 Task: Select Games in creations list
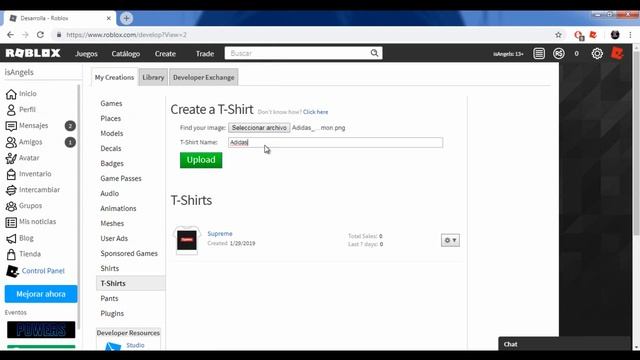click(x=111, y=104)
